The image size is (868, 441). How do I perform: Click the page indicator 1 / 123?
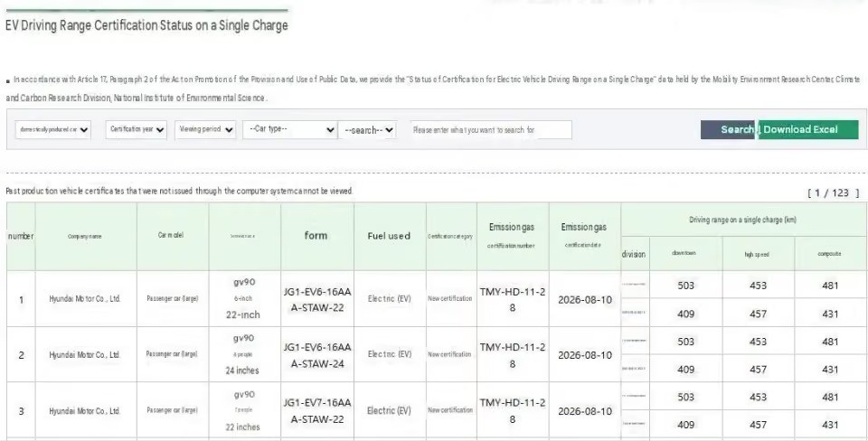(x=833, y=193)
